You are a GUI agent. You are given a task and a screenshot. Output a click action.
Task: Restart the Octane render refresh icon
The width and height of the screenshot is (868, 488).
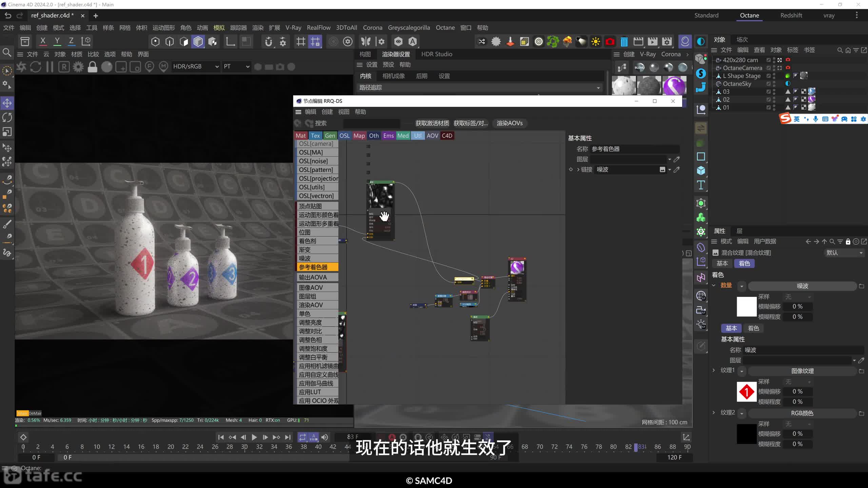coord(36,67)
